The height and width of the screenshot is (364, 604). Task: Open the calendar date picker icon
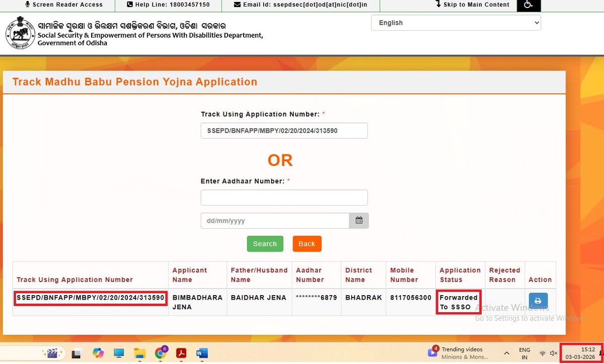[359, 221]
